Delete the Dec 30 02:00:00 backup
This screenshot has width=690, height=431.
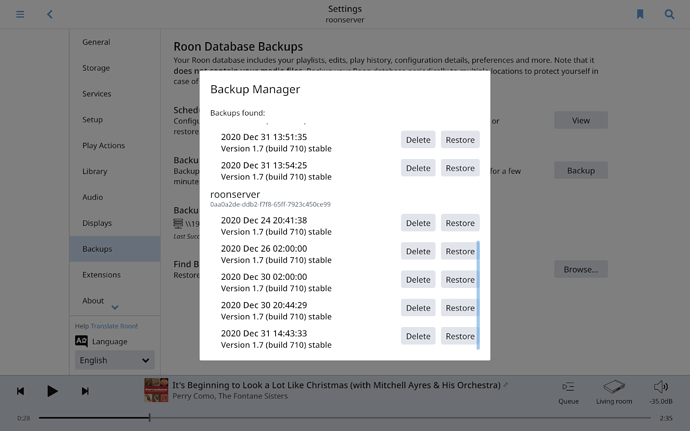(418, 279)
